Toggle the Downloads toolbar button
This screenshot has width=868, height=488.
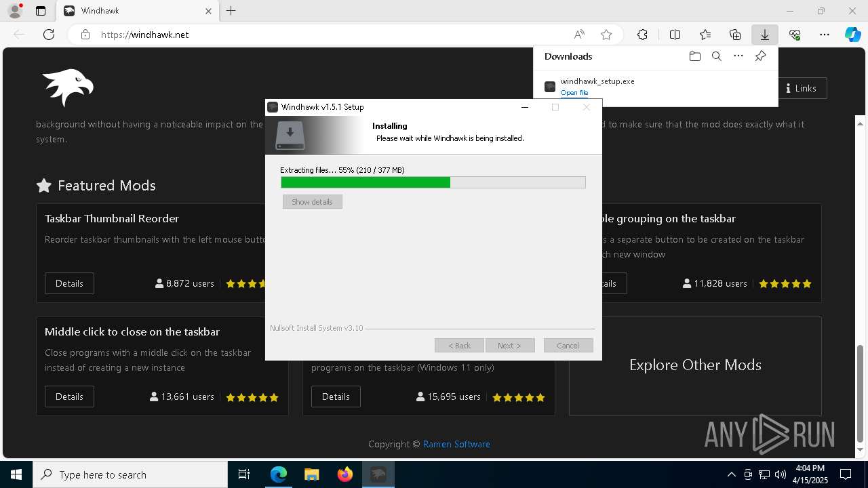[x=765, y=35]
